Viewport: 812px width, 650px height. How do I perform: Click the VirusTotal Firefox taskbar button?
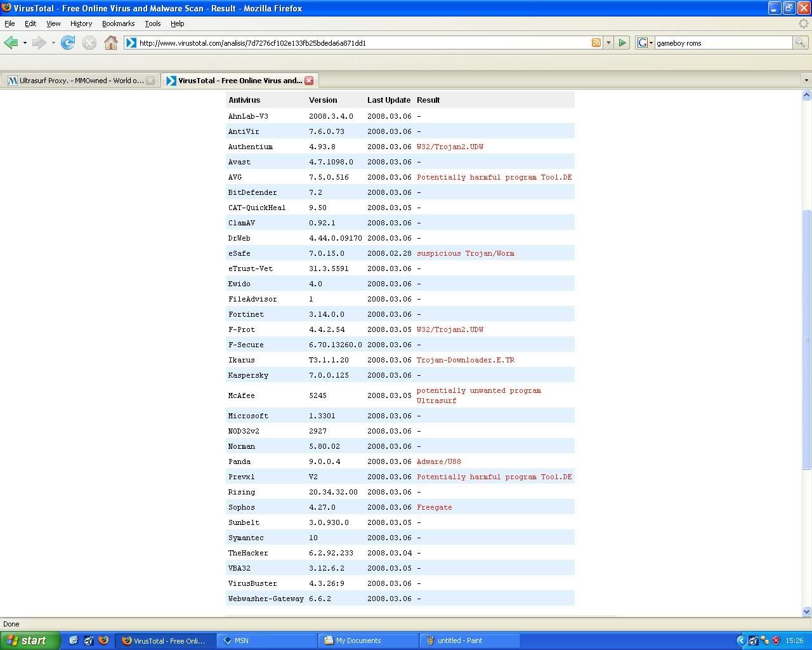tap(166, 640)
